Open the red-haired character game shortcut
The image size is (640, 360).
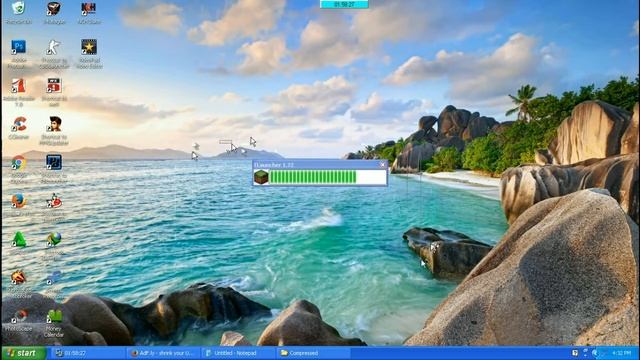[x=53, y=124]
